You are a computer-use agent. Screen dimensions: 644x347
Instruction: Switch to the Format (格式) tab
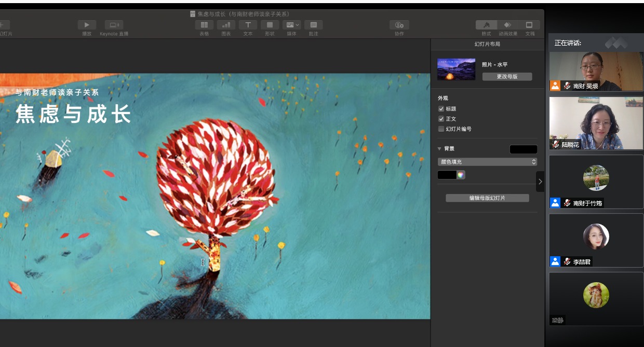[486, 25]
